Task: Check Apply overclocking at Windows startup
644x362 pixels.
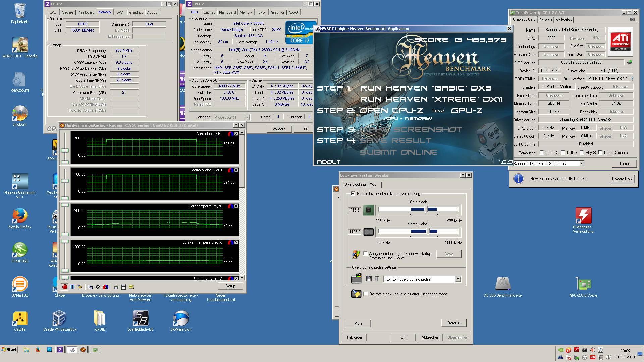Action: click(366, 254)
